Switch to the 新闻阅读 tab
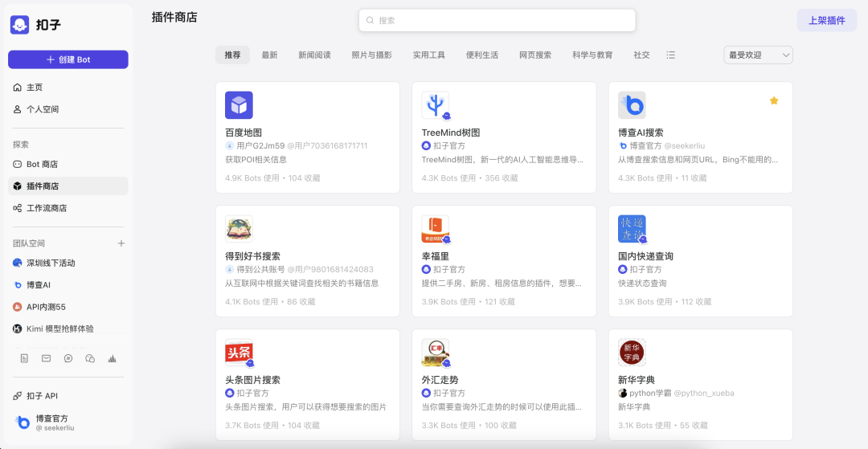The height and width of the screenshot is (449, 868). [314, 55]
